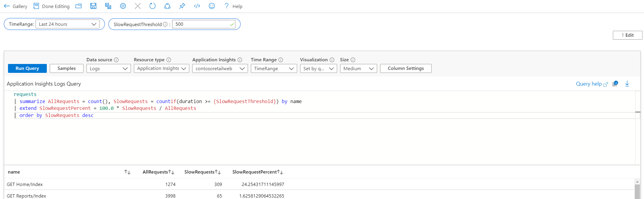The width and height of the screenshot is (644, 199).
Task: Open the Resource type dropdown
Action: click(x=161, y=68)
